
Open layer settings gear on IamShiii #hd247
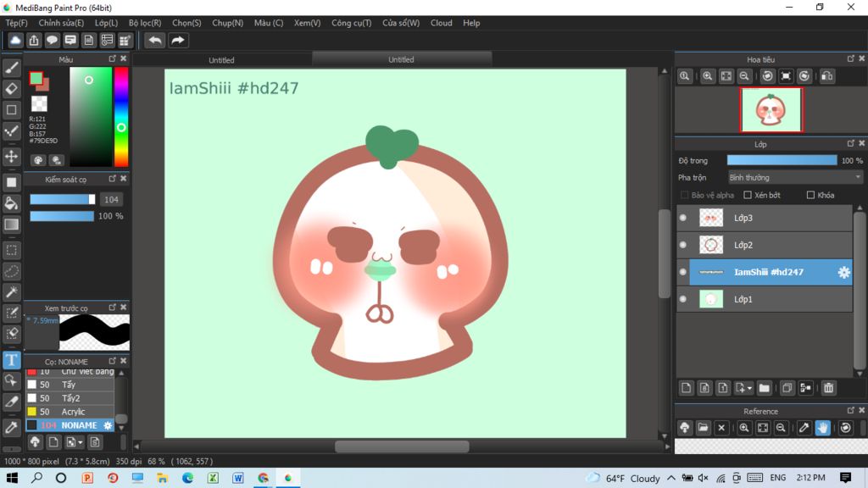(x=843, y=272)
